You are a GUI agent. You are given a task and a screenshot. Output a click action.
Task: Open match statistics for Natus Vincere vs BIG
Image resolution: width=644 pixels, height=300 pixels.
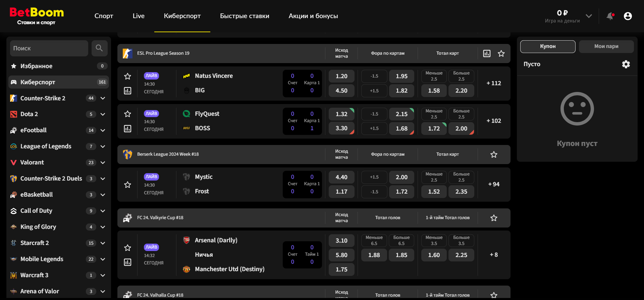[127, 91]
